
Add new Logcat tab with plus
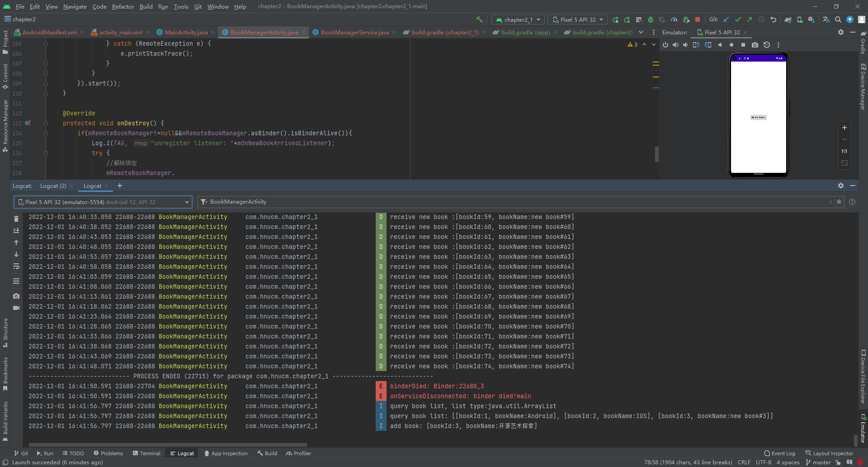(120, 186)
